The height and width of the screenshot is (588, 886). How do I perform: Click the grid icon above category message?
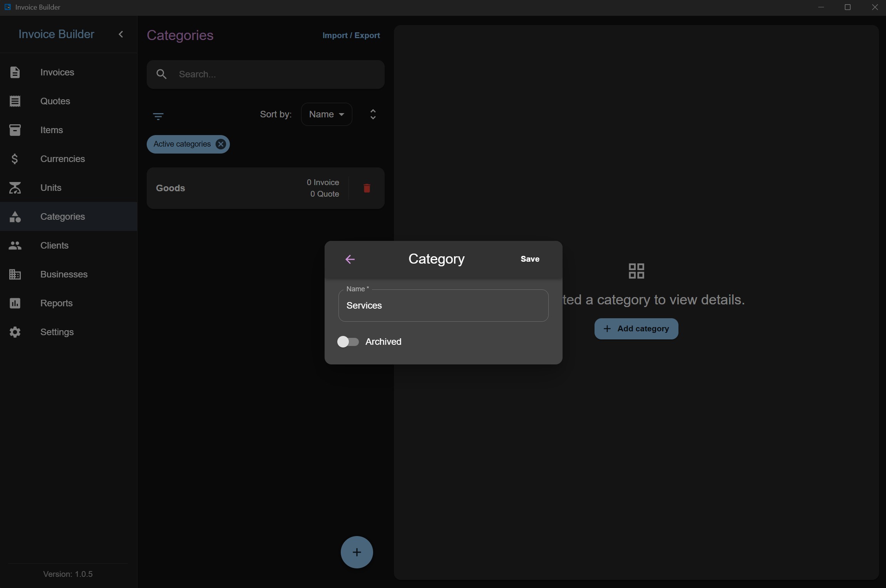click(x=636, y=271)
